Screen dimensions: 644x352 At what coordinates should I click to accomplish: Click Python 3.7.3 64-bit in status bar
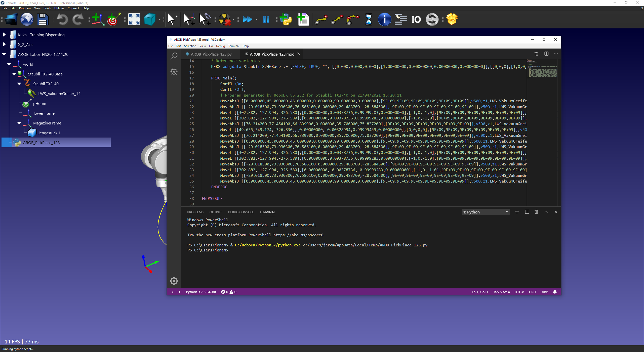click(201, 292)
